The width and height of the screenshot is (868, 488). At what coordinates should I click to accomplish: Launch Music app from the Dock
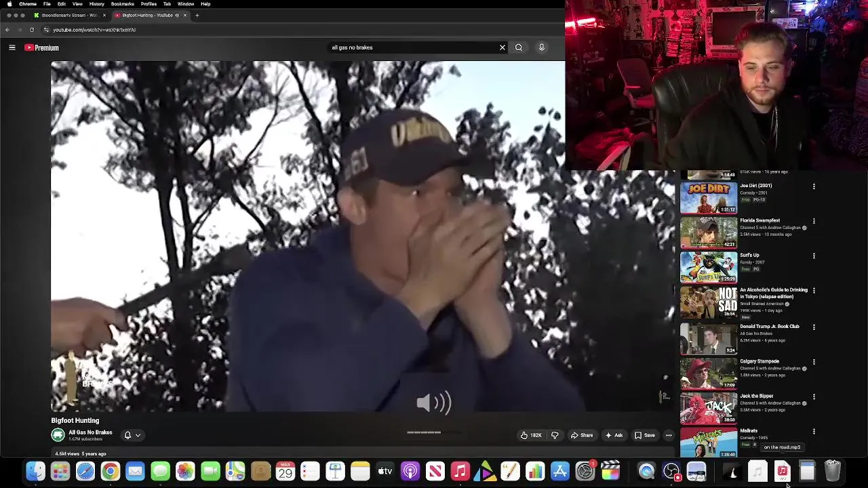(x=460, y=470)
